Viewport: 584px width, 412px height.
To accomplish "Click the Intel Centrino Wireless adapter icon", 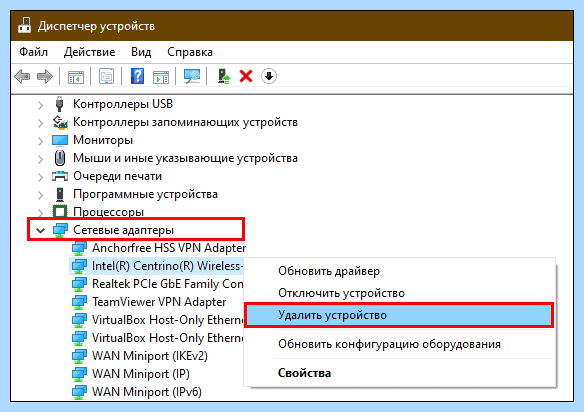I will (79, 266).
